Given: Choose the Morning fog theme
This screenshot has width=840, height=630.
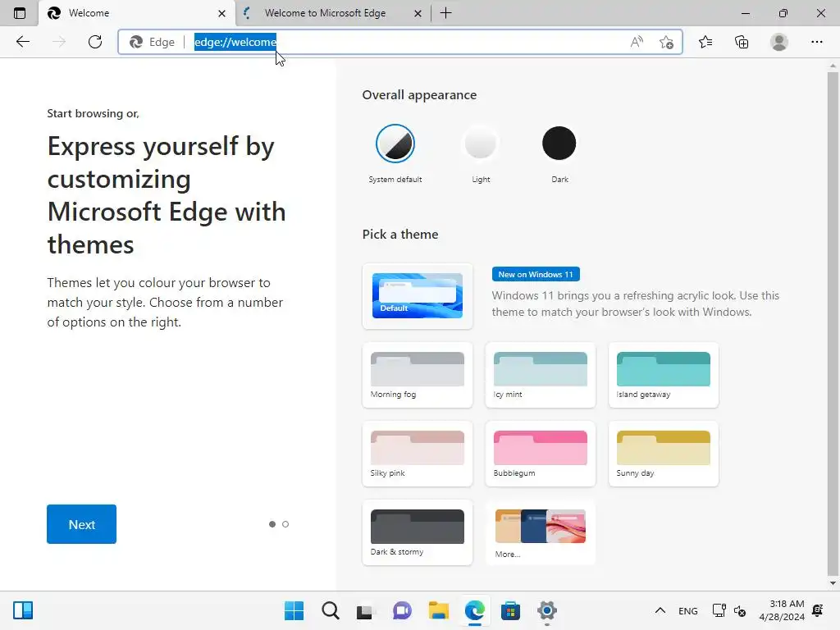Looking at the screenshot, I should click(418, 375).
